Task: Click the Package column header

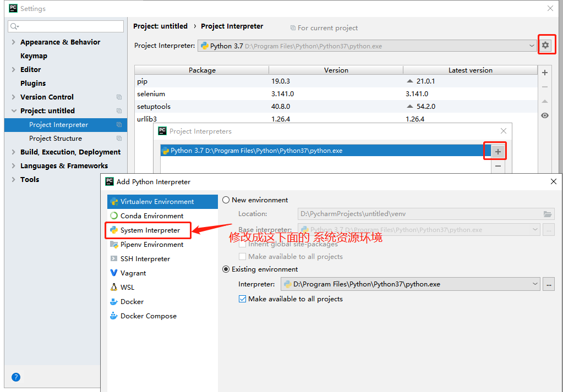Action: [202, 70]
